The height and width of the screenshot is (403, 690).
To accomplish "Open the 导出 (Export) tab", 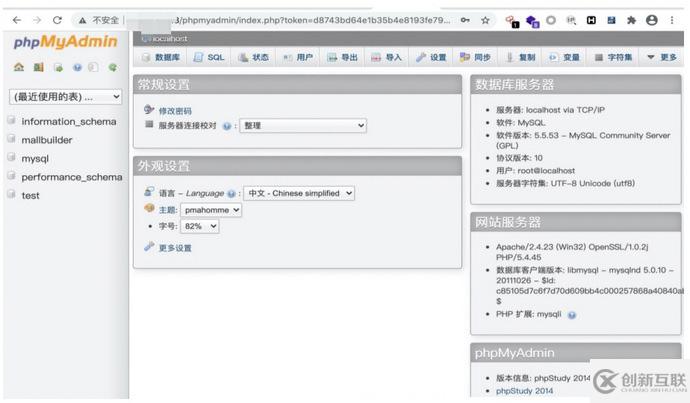I will point(343,57).
